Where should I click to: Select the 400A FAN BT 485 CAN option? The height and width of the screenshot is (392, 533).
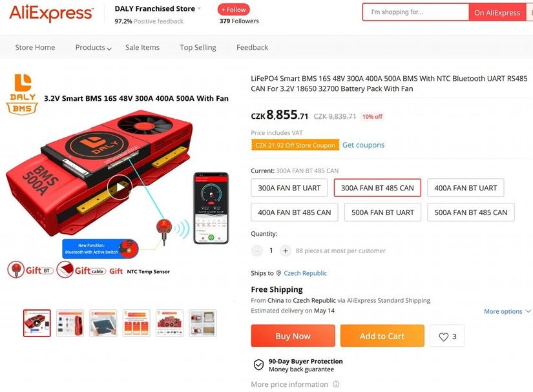tap(295, 212)
